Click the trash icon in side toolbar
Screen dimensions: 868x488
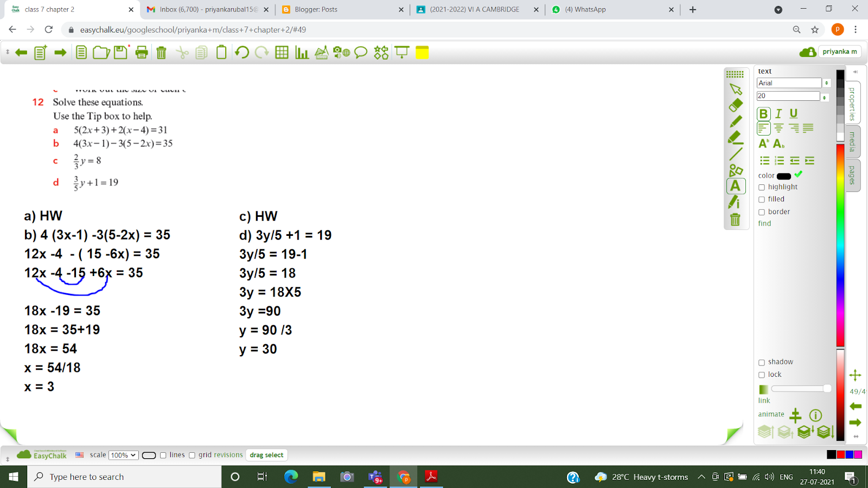[735, 219]
